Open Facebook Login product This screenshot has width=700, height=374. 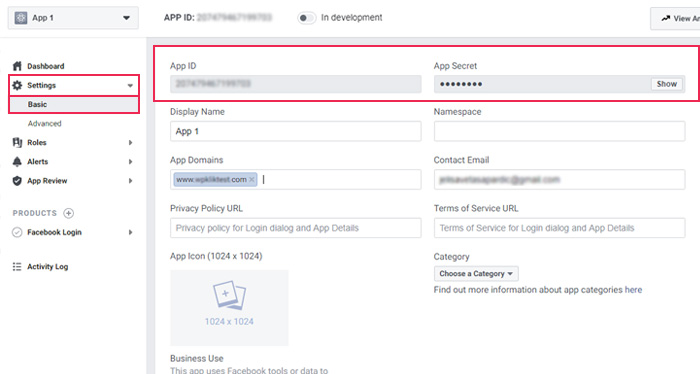(x=54, y=232)
